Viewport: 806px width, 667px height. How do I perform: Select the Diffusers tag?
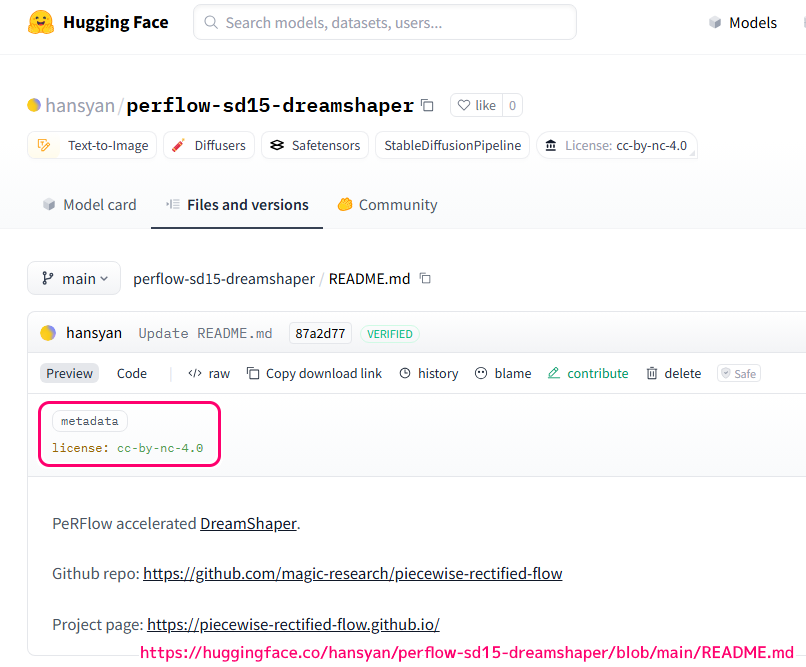point(209,145)
